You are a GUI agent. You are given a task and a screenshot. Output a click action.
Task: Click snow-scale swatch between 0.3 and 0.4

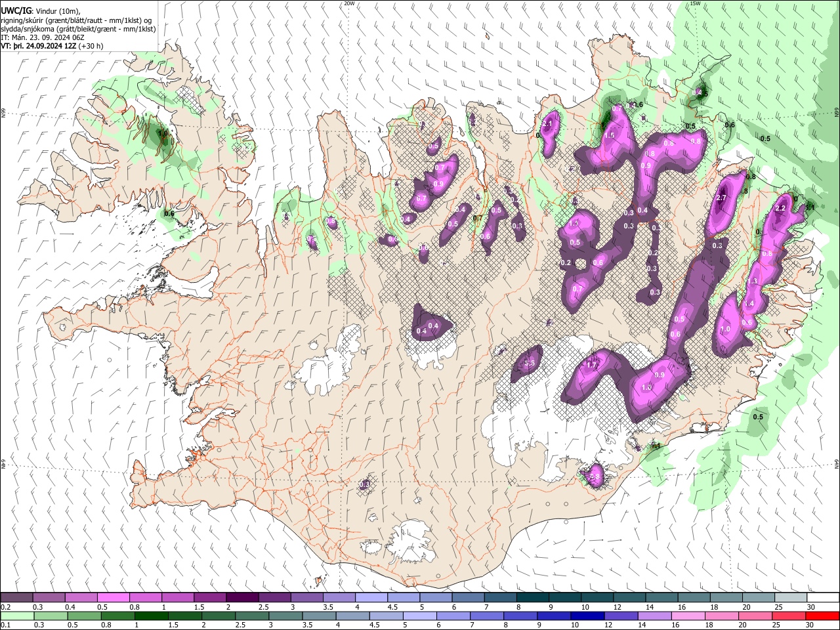tap(49, 598)
